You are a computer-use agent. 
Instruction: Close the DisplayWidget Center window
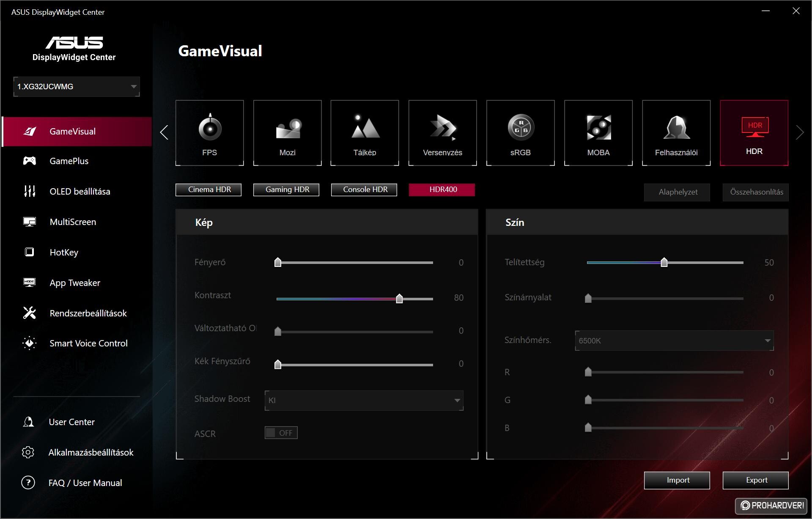(796, 11)
